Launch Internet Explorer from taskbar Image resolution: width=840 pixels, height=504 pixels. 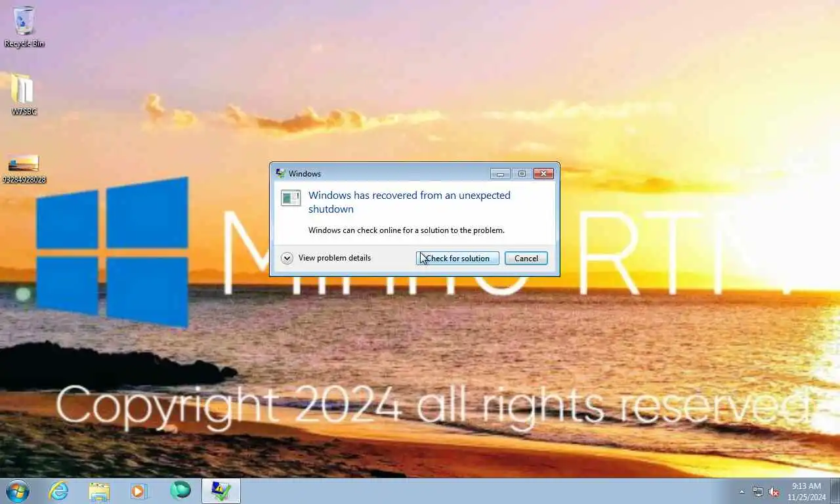pyautogui.click(x=59, y=490)
